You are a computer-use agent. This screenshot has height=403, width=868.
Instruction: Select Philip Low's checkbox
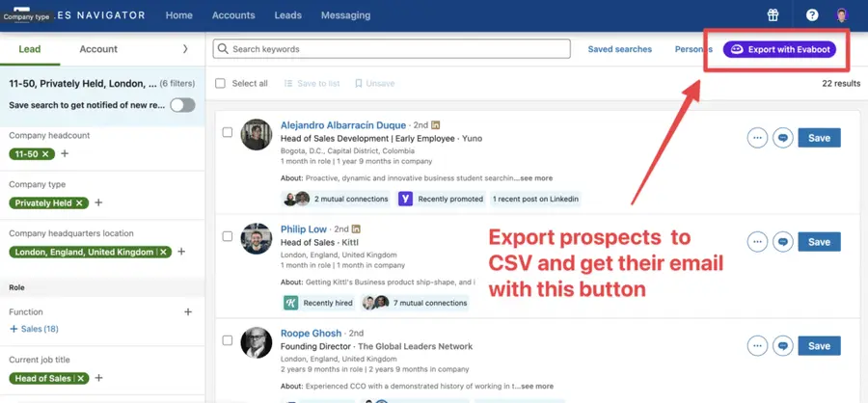point(228,236)
